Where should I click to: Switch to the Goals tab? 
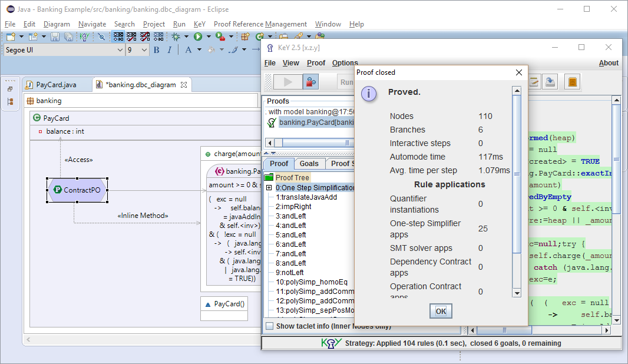click(309, 164)
